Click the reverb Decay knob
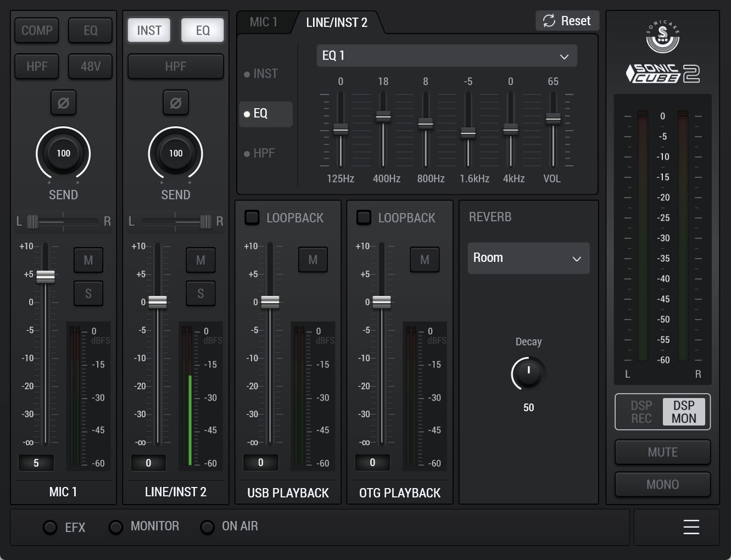The height and width of the screenshot is (560, 731). click(528, 373)
